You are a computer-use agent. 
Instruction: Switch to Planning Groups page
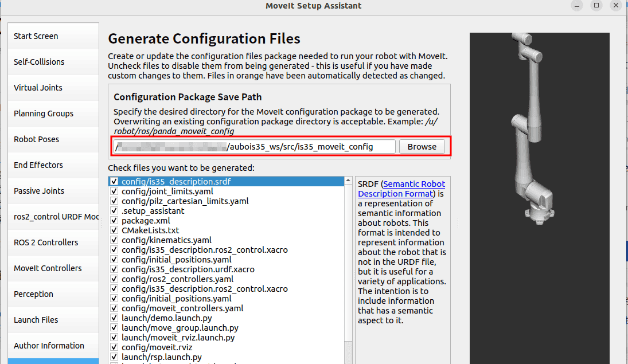(x=44, y=113)
